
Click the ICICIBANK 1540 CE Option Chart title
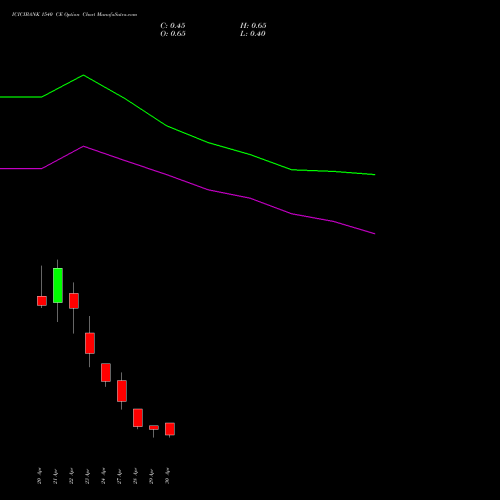pyautogui.click(x=74, y=15)
